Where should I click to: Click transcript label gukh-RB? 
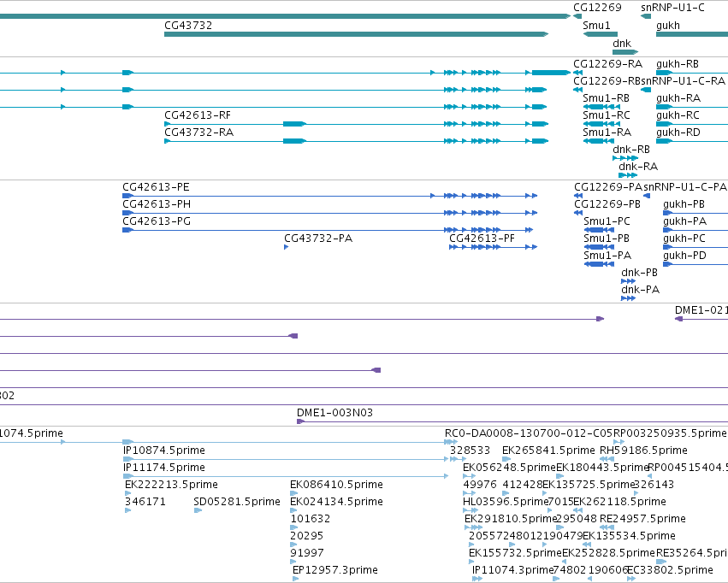click(678, 64)
